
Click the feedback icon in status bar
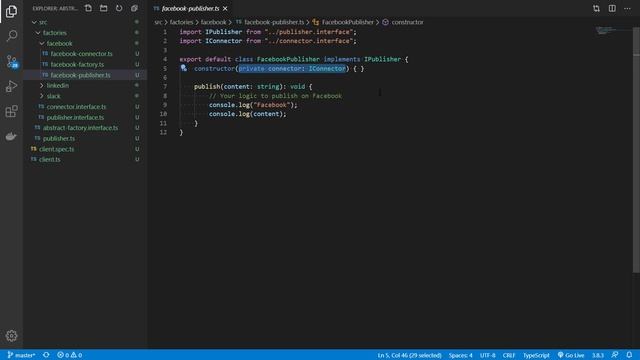pos(615,355)
